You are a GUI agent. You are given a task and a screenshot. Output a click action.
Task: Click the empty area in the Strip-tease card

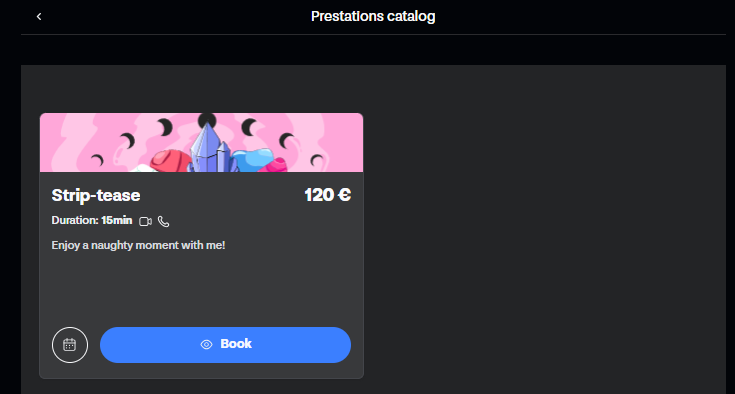[202, 288]
